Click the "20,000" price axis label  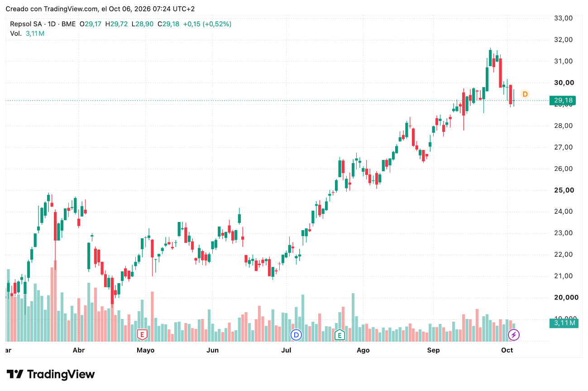pos(565,297)
